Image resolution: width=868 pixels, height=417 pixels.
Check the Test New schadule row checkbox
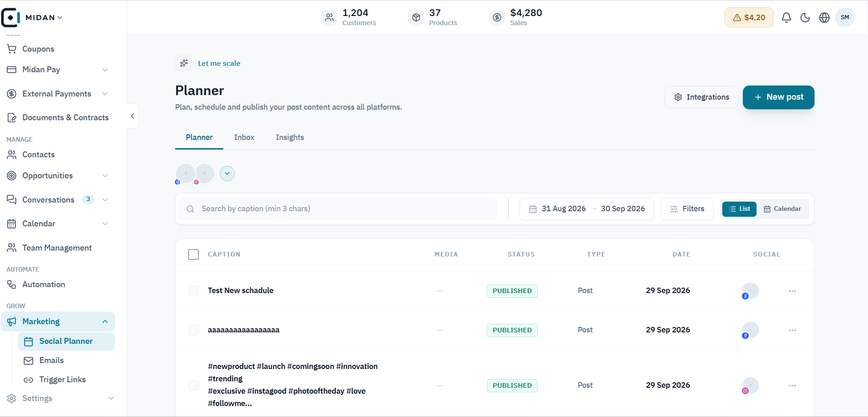point(194,291)
